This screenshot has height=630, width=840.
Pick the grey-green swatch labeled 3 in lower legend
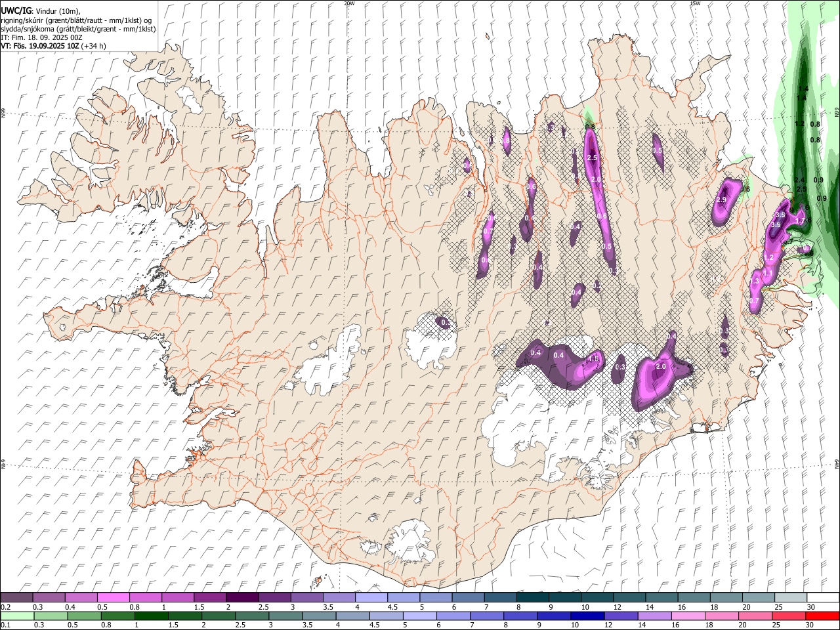coord(285,616)
